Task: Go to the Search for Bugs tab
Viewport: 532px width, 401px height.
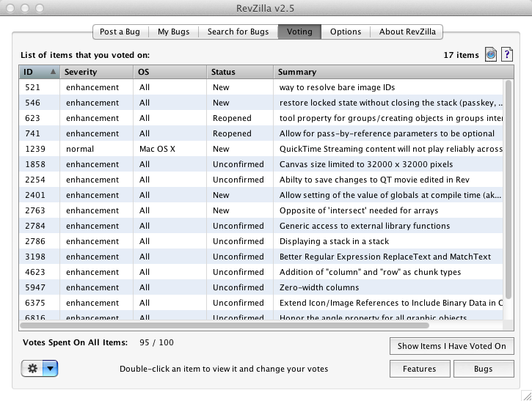Action: pyautogui.click(x=238, y=32)
